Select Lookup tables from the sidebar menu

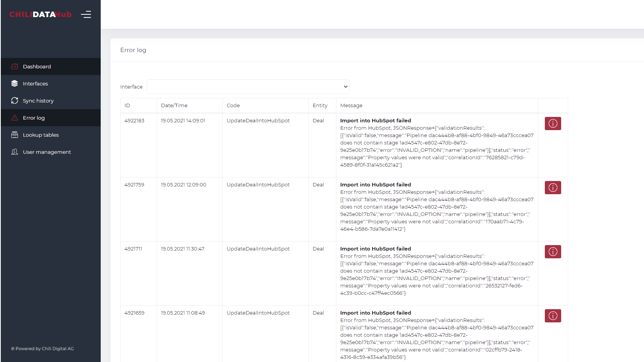[41, 135]
